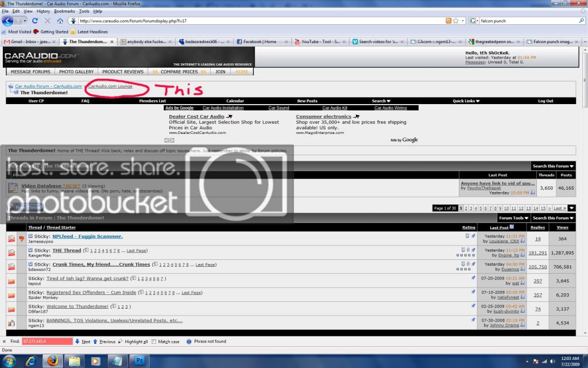Click Video Database forum icon

click(13, 188)
